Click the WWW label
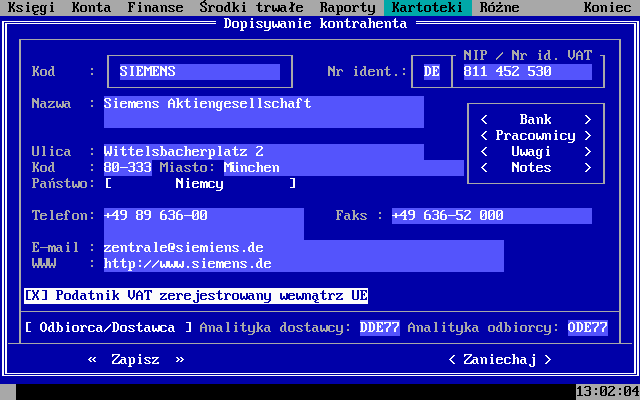Image resolution: width=640 pixels, height=400 pixels. coord(44,264)
